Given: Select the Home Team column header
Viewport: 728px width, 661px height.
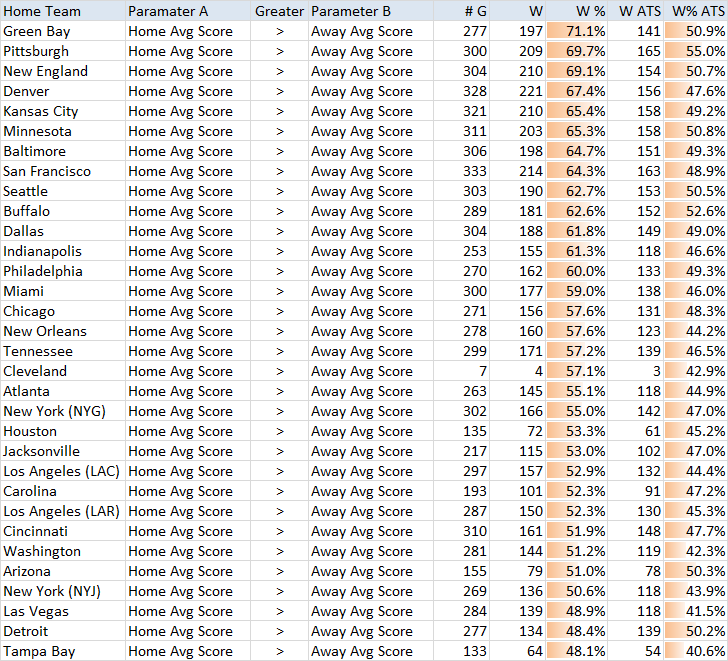Looking at the screenshot, I should click(x=63, y=11).
